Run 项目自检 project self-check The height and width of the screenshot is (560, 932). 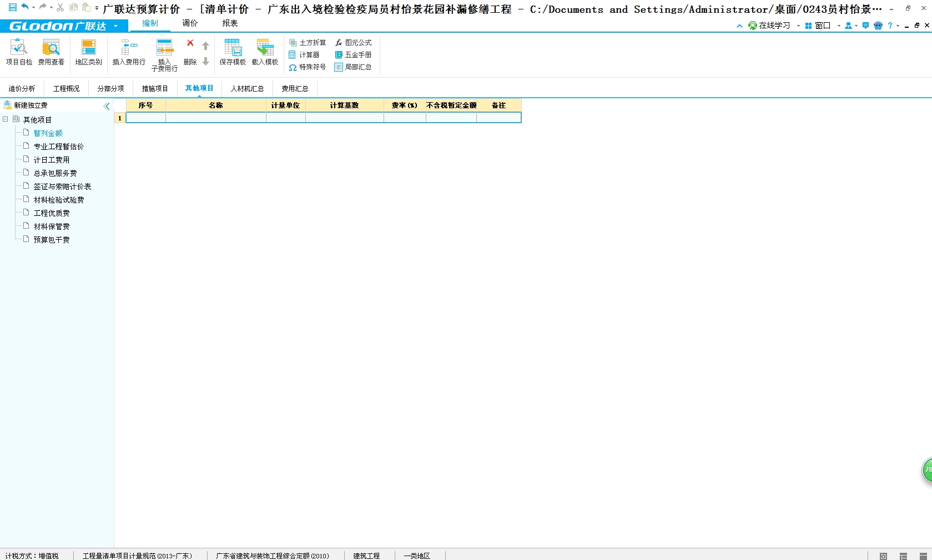coord(19,53)
